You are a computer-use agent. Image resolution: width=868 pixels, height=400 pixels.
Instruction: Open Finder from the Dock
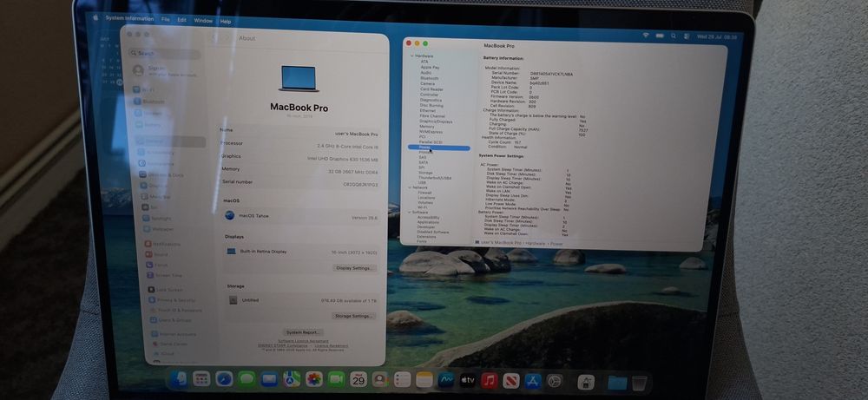pyautogui.click(x=178, y=379)
